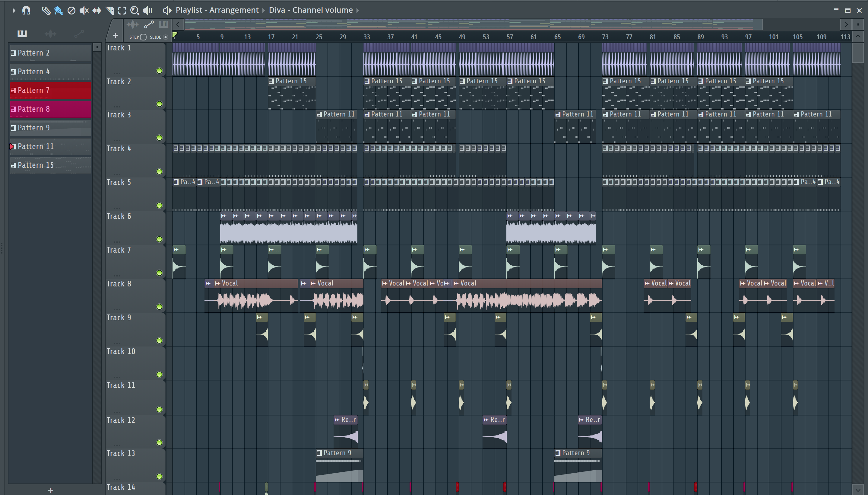Select Track 3 header label
Screen dimensions: 868x495
click(119, 115)
